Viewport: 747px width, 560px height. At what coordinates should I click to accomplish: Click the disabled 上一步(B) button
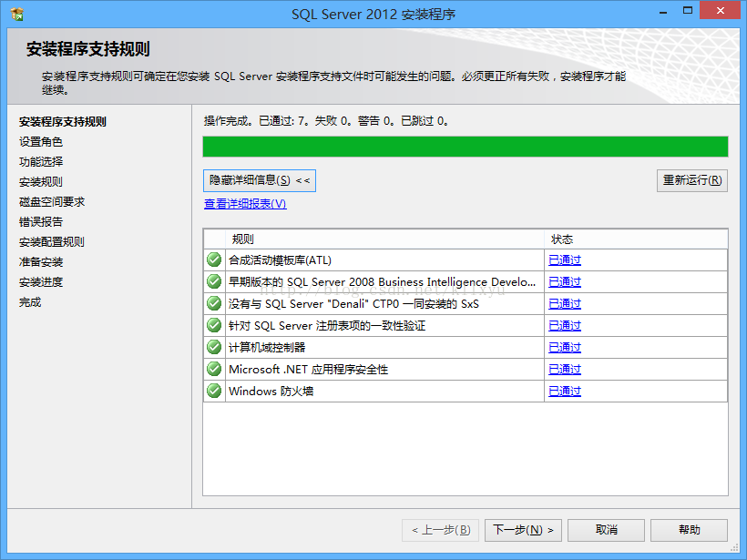coord(441,530)
